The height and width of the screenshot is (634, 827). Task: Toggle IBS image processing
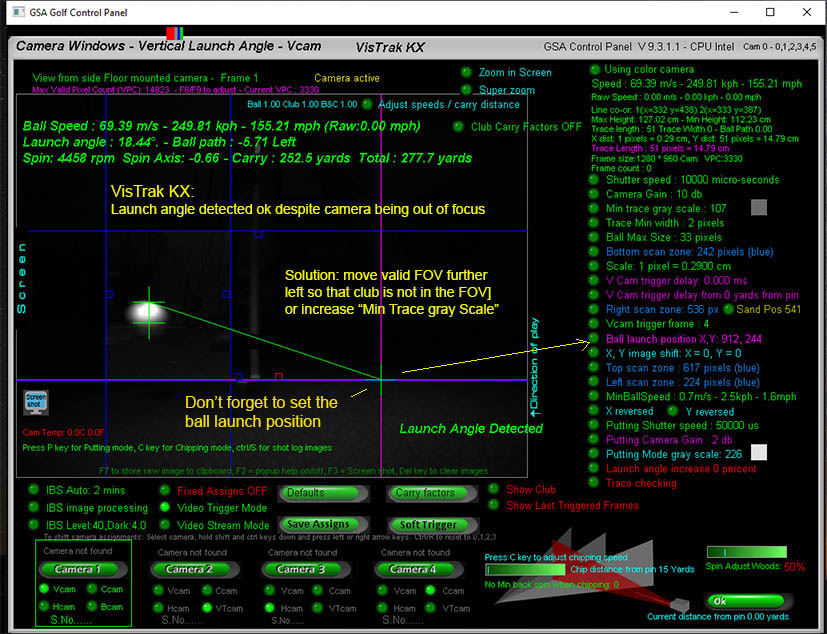point(34,507)
